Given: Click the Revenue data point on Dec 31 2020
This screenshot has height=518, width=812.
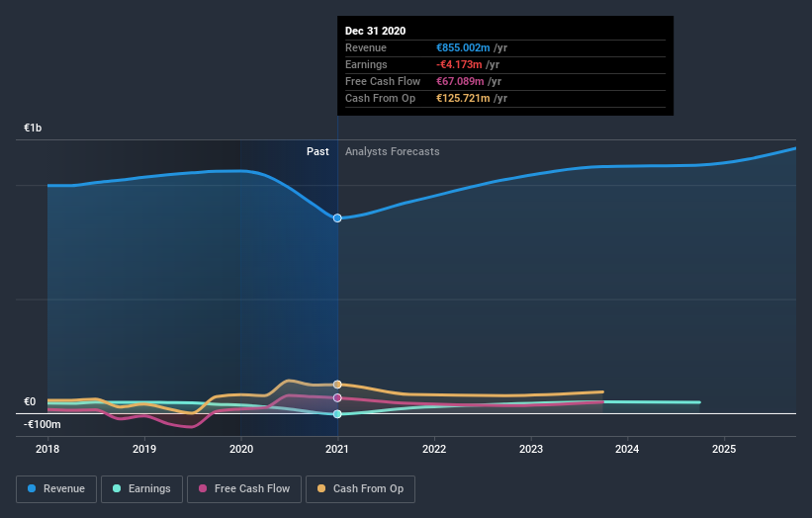Looking at the screenshot, I should 337,218.
